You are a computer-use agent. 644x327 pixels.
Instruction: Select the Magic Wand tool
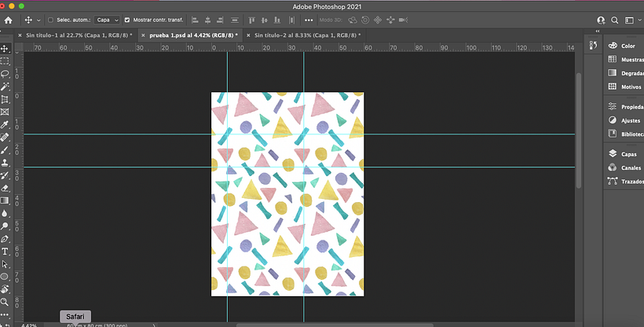[x=5, y=86]
